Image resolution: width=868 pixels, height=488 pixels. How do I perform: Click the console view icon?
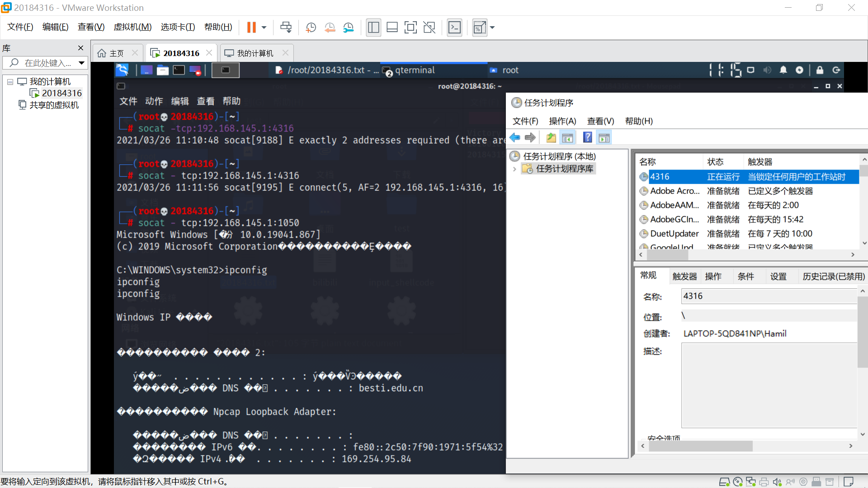coord(454,28)
